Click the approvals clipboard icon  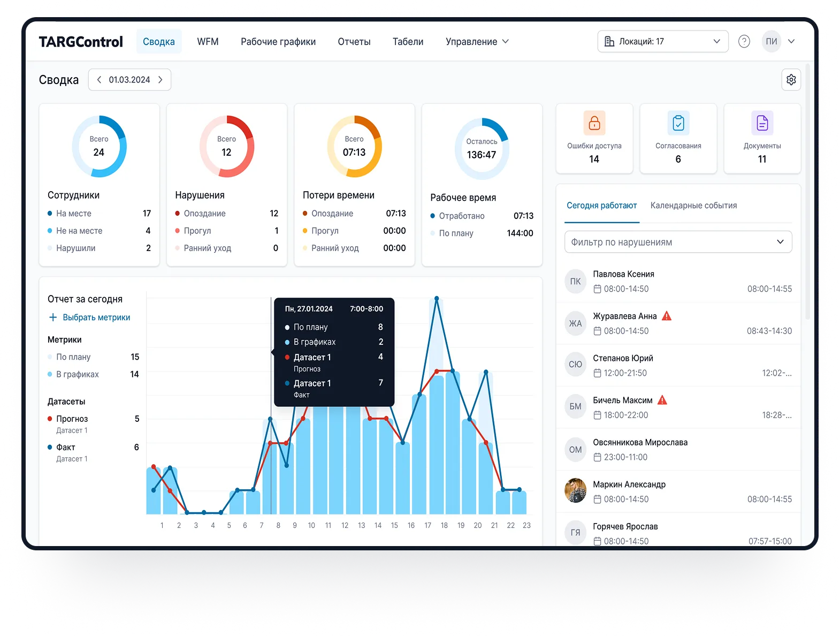(678, 123)
